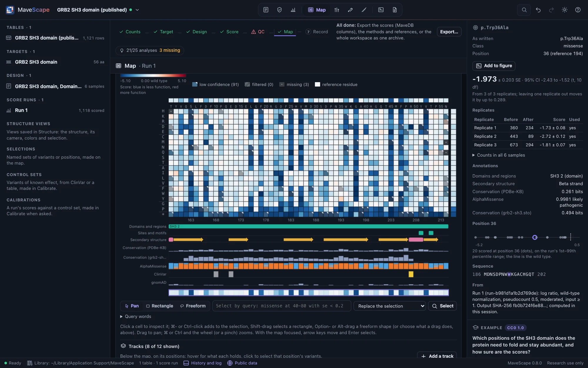Click the AlphaMissense track label
Image resolution: width=588 pixels, height=368 pixels.
[x=153, y=266]
